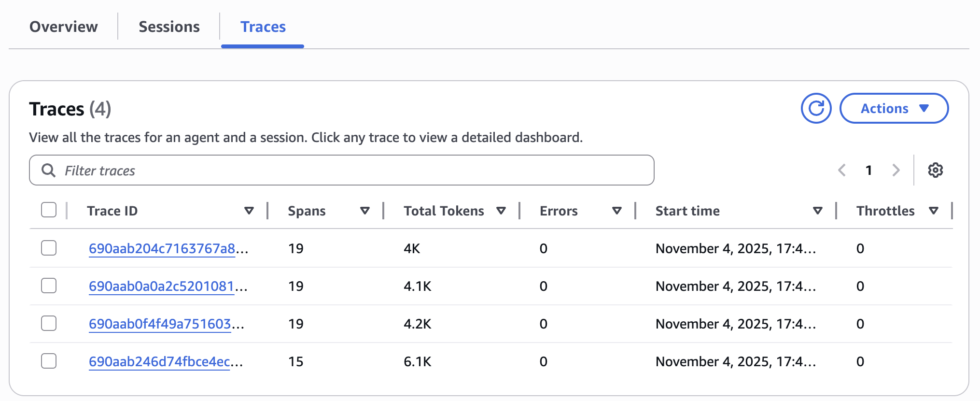Check the box for trace 690aab204c7163767a8

[x=49, y=248]
